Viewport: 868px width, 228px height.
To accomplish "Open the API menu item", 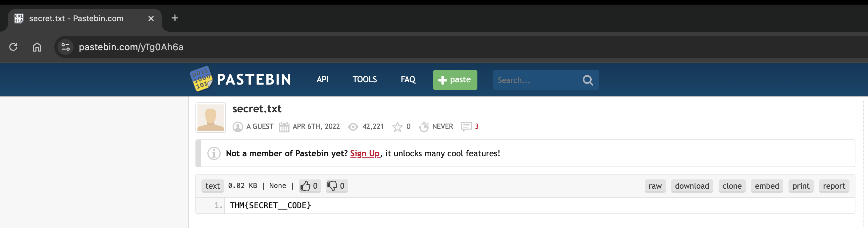I will 322,79.
